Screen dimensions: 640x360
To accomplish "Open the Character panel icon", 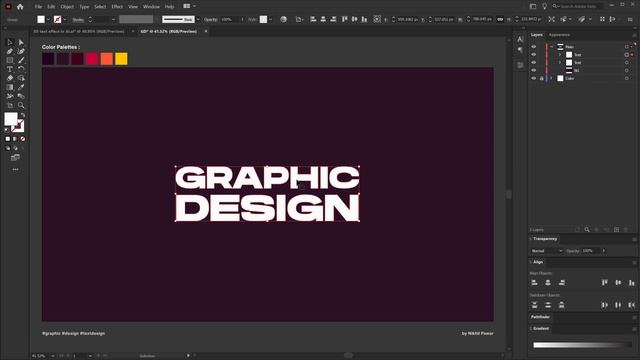I will click(520, 40).
